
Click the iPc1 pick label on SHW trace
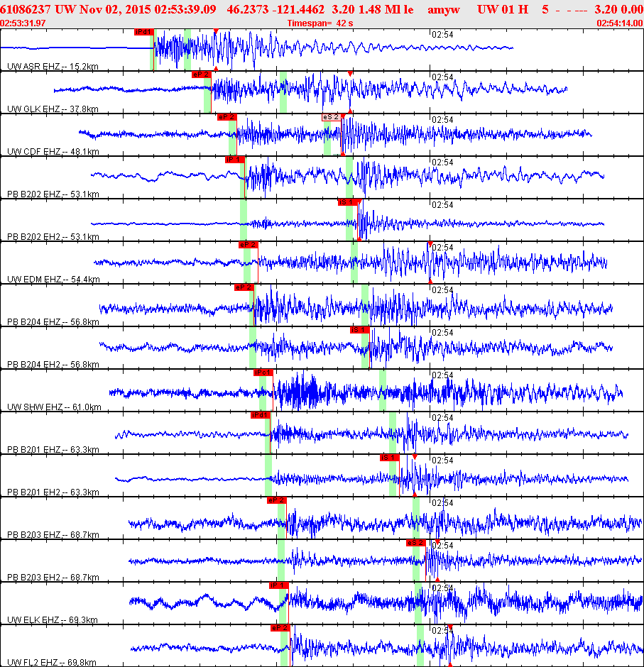[263, 373]
